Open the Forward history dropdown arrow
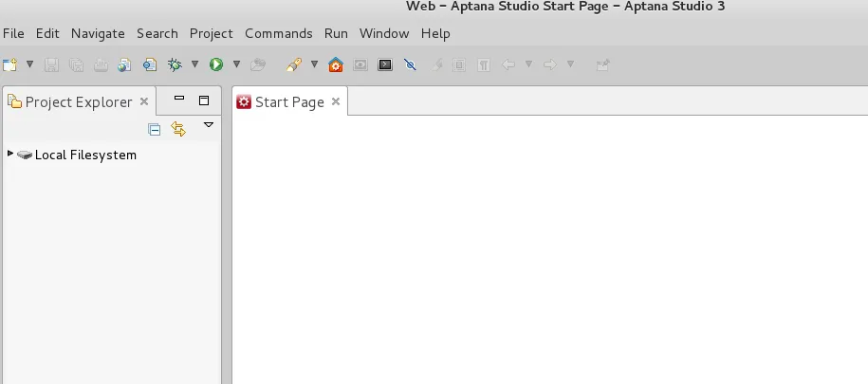The width and height of the screenshot is (868, 384). tap(570, 64)
